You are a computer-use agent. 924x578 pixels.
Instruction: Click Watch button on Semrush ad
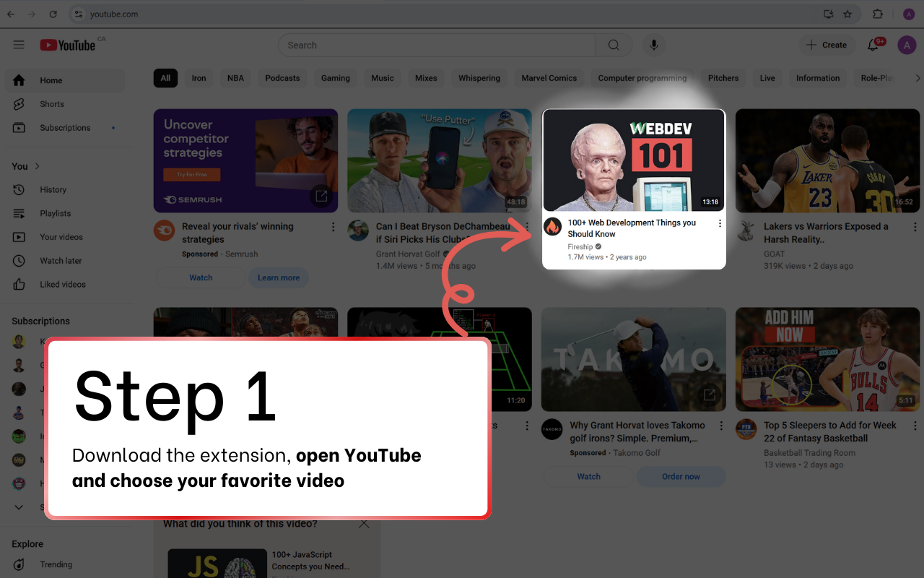201,277
